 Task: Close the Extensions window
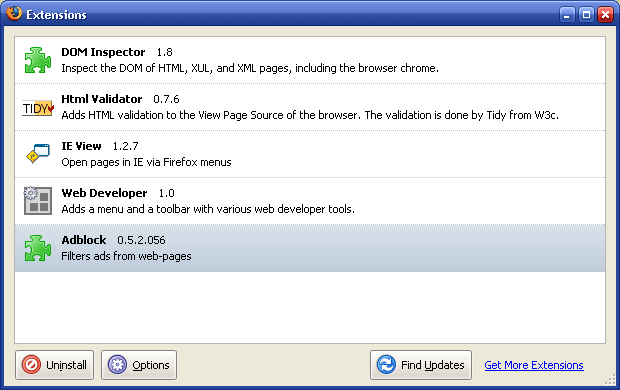pos(605,15)
